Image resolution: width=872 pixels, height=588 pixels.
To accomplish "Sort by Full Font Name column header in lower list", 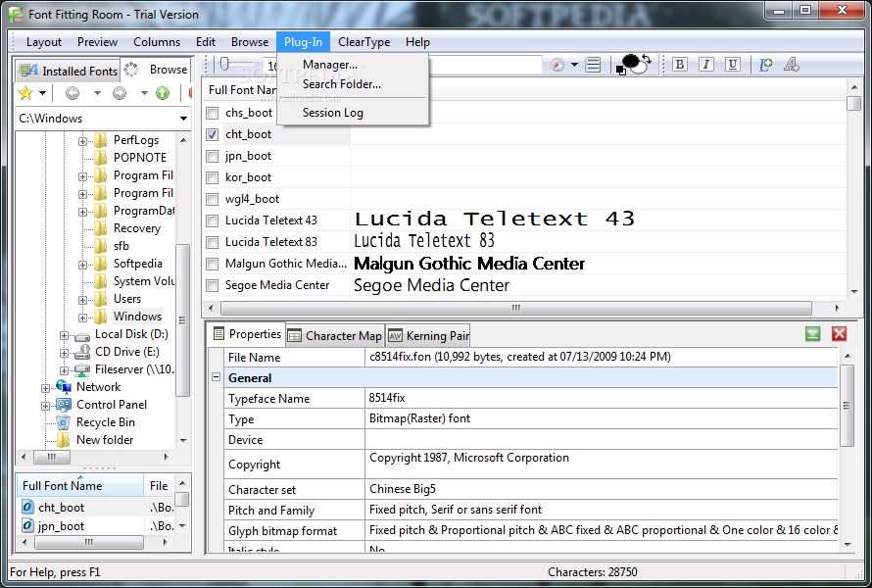I will coord(80,486).
